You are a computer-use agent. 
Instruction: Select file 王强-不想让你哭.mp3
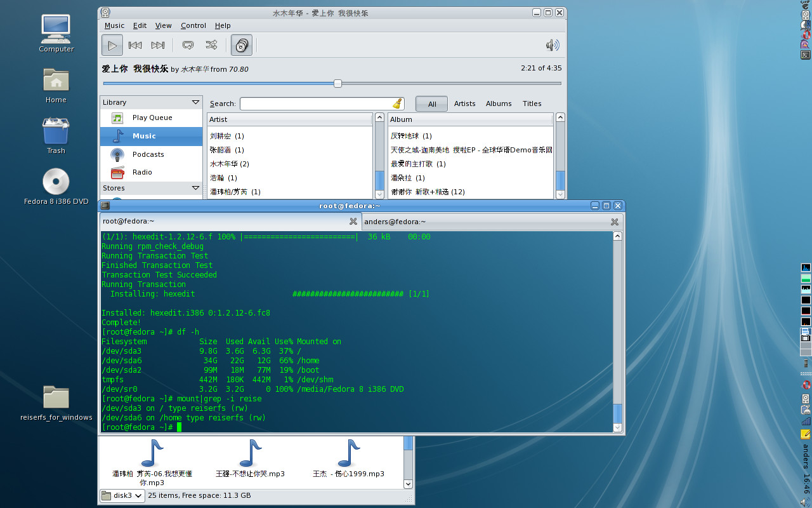point(250,460)
